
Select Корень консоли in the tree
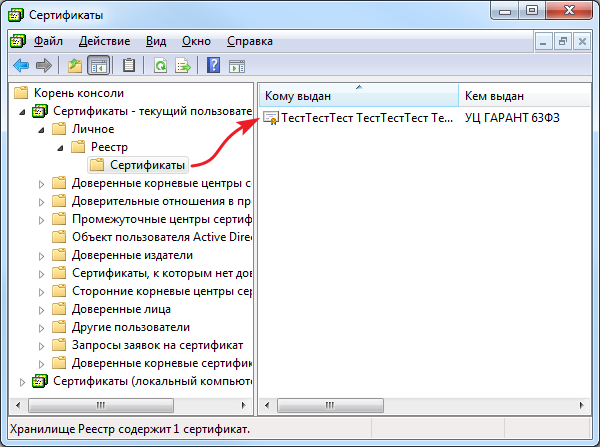[x=78, y=93]
